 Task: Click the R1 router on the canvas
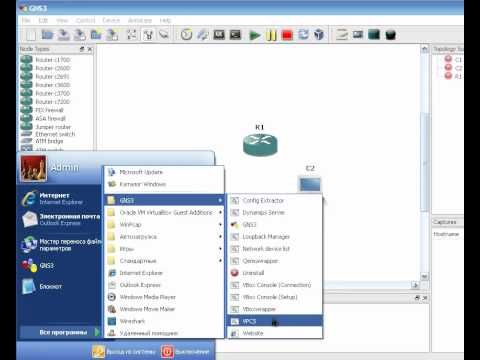pos(260,144)
